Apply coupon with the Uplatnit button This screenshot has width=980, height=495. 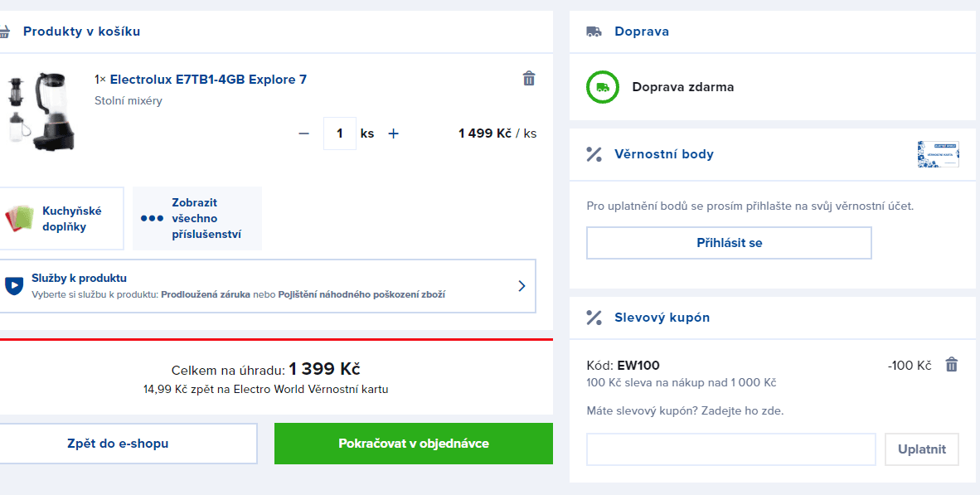click(922, 449)
